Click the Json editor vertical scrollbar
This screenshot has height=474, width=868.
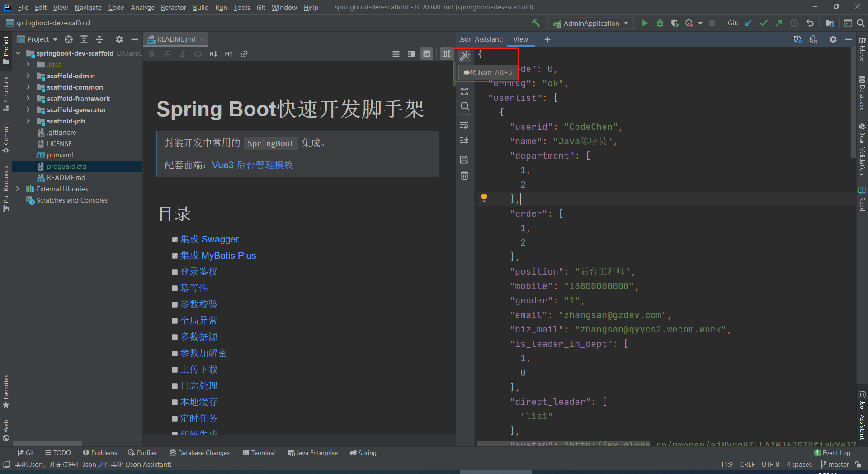pyautogui.click(x=853, y=104)
